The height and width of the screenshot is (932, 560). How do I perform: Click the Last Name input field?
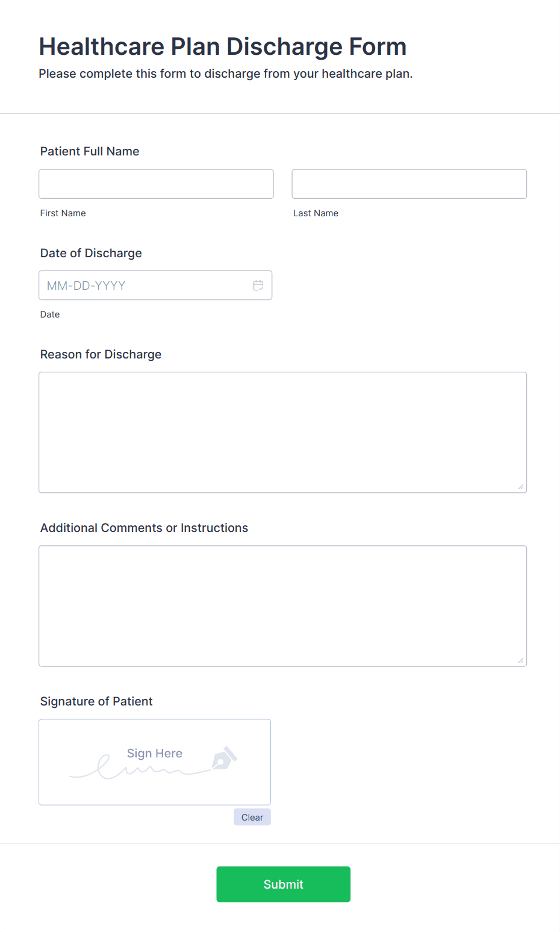click(409, 184)
